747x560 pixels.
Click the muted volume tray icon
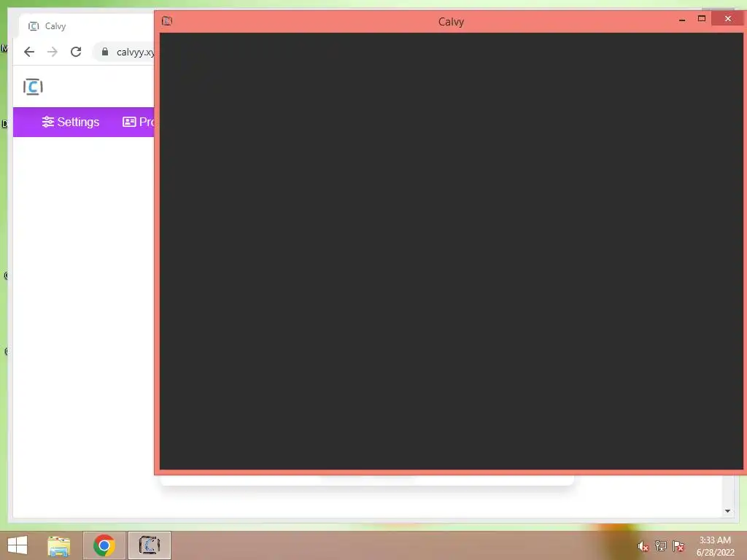point(643,546)
